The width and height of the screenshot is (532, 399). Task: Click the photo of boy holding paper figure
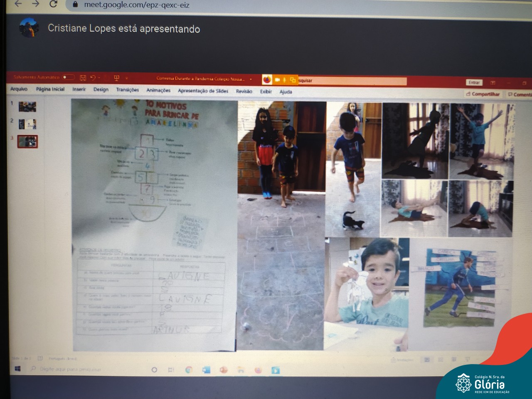click(367, 294)
